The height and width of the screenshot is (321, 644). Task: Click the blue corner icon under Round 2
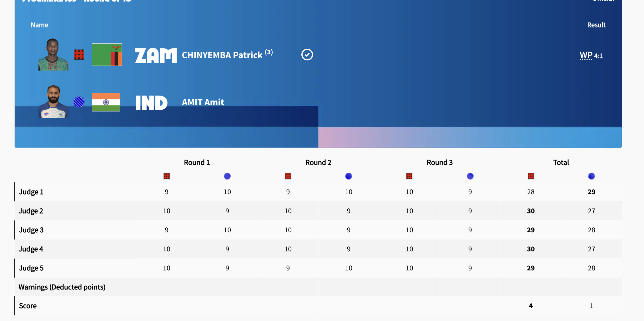(x=349, y=176)
